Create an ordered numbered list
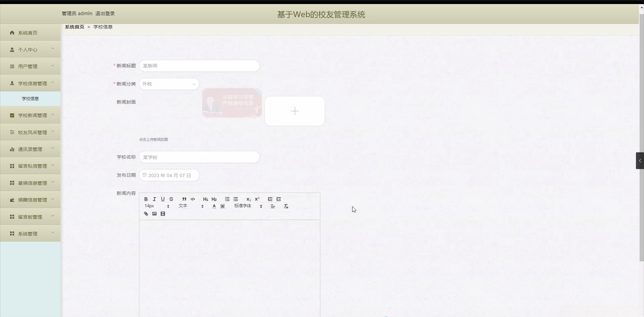This screenshot has width=644, height=317. 227,199
